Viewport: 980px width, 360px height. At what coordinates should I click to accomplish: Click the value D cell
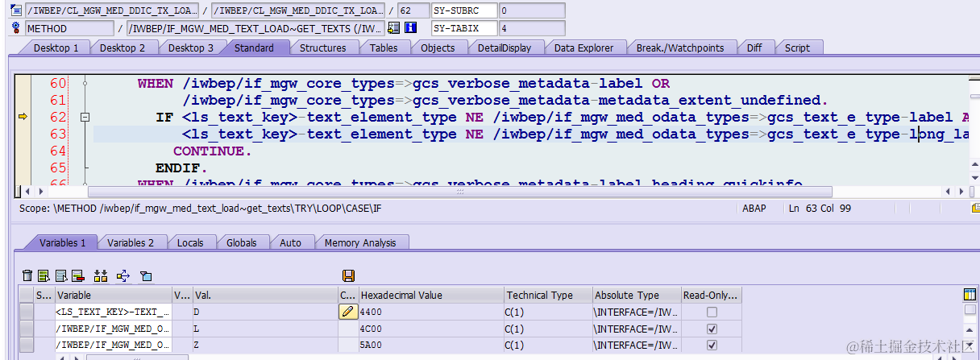pyautogui.click(x=265, y=312)
